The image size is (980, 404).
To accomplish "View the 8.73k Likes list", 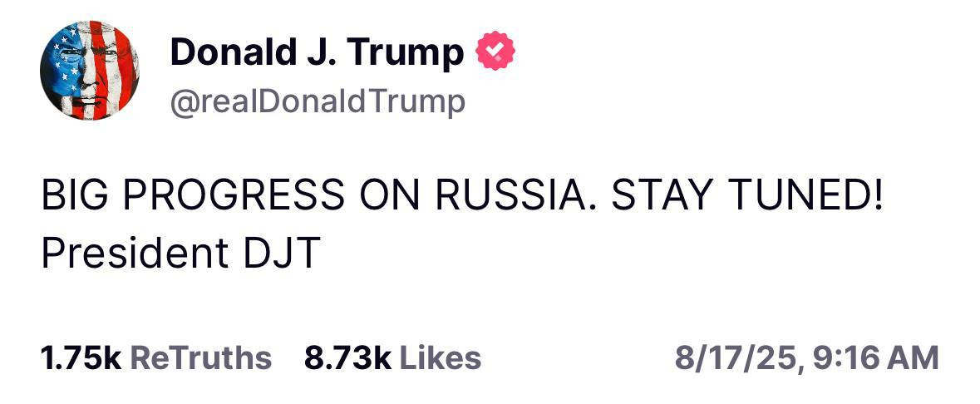I will [392, 357].
